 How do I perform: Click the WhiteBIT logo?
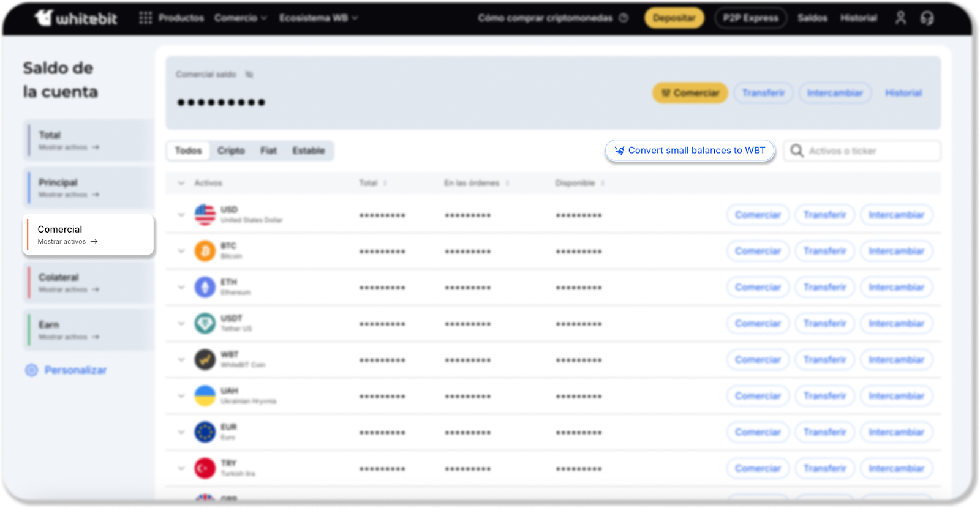(75, 18)
